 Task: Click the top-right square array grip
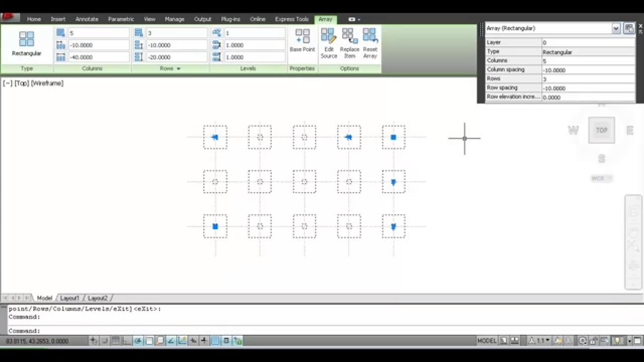pos(393,137)
